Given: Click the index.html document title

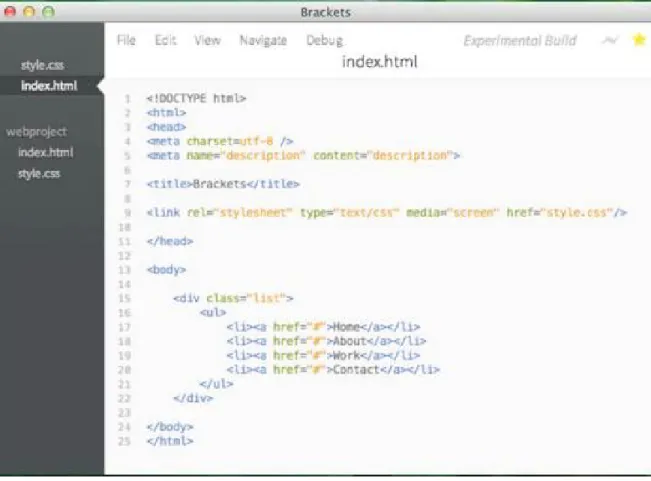Looking at the screenshot, I should [379, 62].
